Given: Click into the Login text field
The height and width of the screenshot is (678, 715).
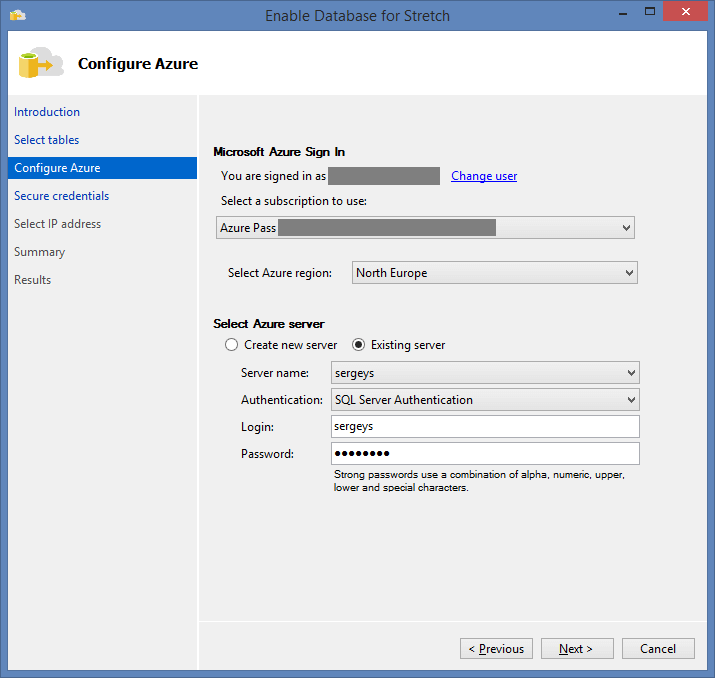Looking at the screenshot, I should [485, 426].
